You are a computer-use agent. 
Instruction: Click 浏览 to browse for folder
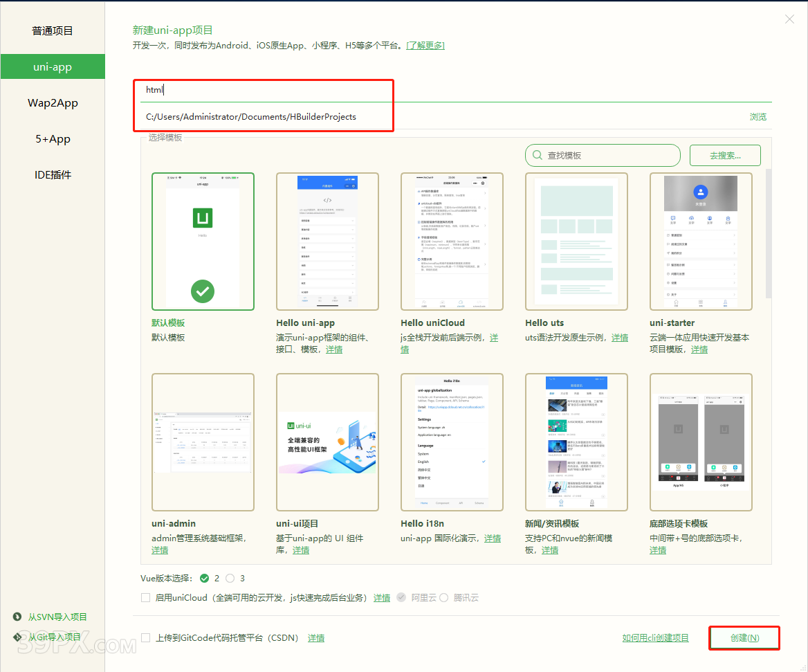(x=758, y=117)
